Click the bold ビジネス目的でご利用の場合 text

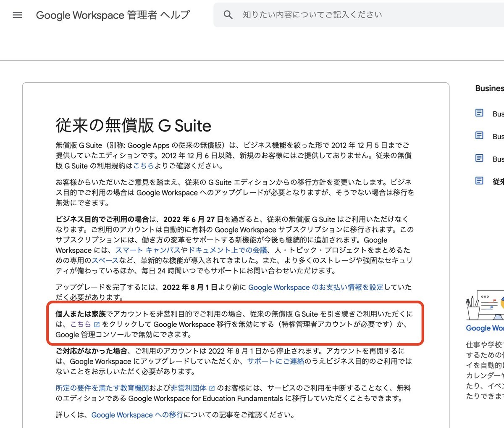click(102, 219)
